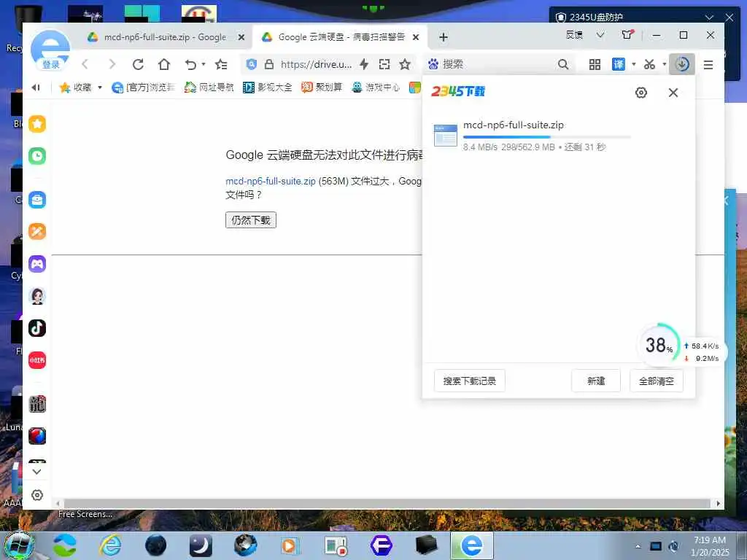This screenshot has width=747, height=560.
Task: Click the blue briefcase sidebar icon
Action: [x=37, y=200]
